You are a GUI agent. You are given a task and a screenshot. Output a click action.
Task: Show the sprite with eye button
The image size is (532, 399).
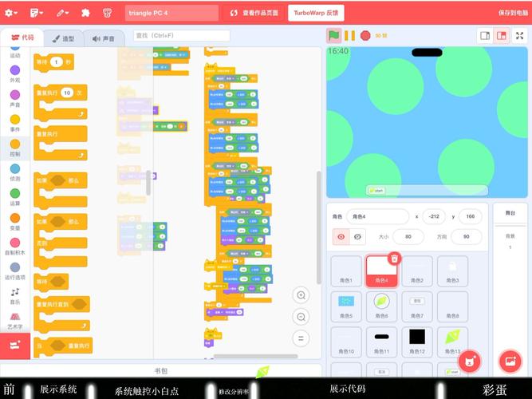(341, 237)
